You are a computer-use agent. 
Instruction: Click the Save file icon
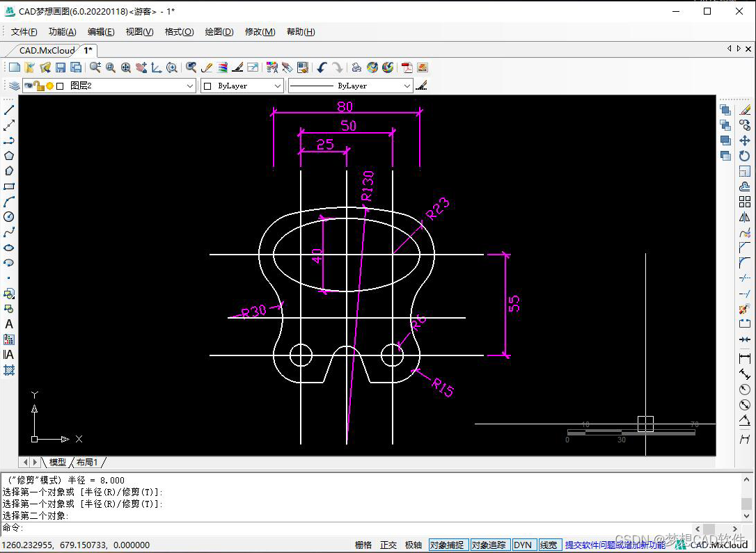(x=61, y=67)
